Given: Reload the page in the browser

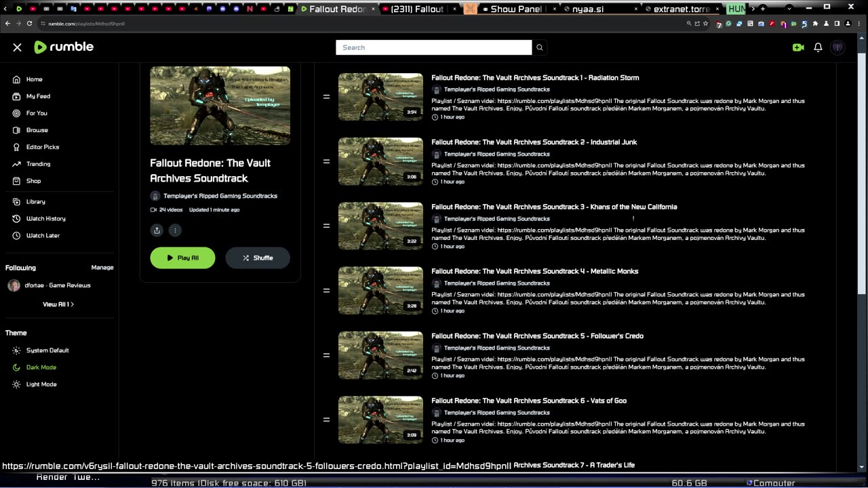Looking at the screenshot, I should [x=29, y=23].
